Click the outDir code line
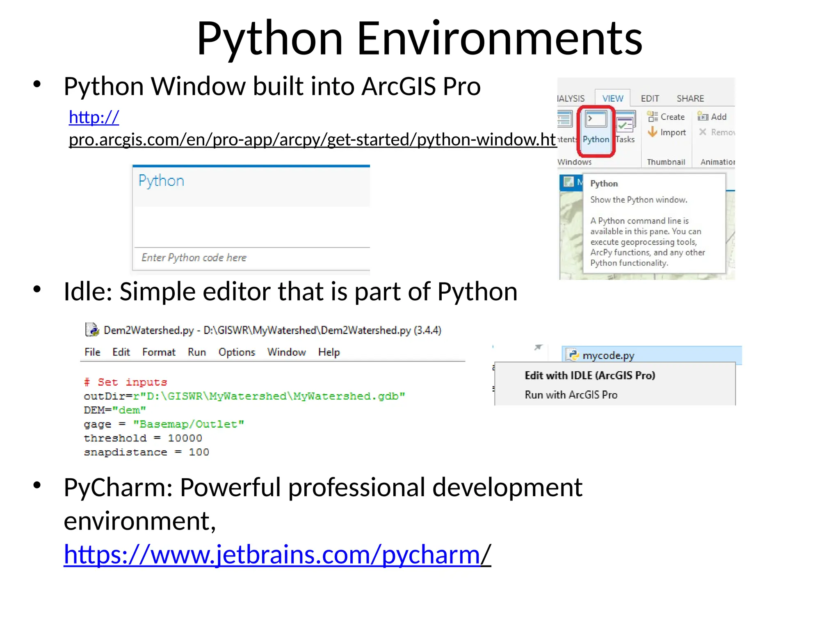This screenshot has height=630, width=840. (244, 396)
